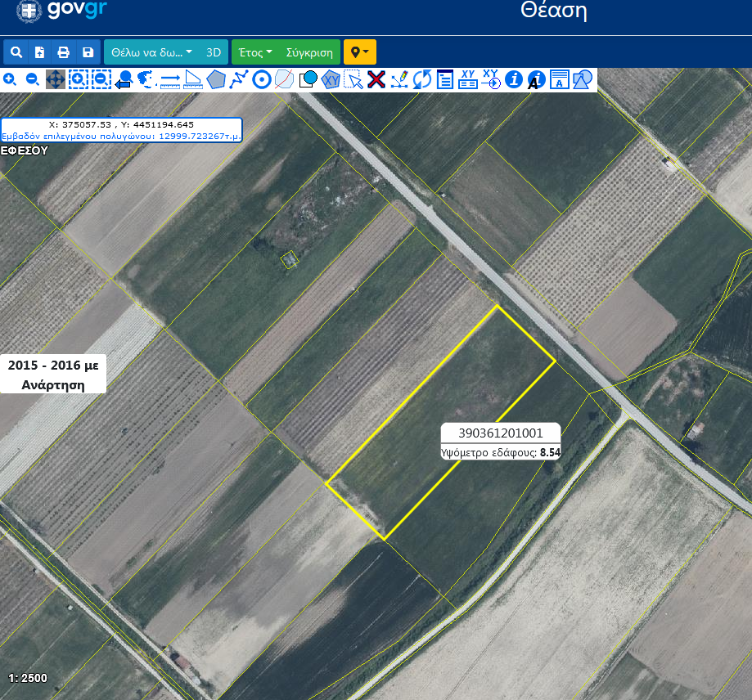Screen dimensions: 752x700
Task: Click the refresh arrows icon
Action: click(x=422, y=79)
